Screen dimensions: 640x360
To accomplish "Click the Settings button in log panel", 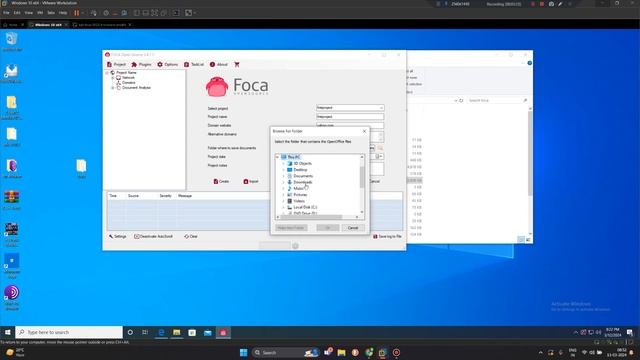I will 118,236.
